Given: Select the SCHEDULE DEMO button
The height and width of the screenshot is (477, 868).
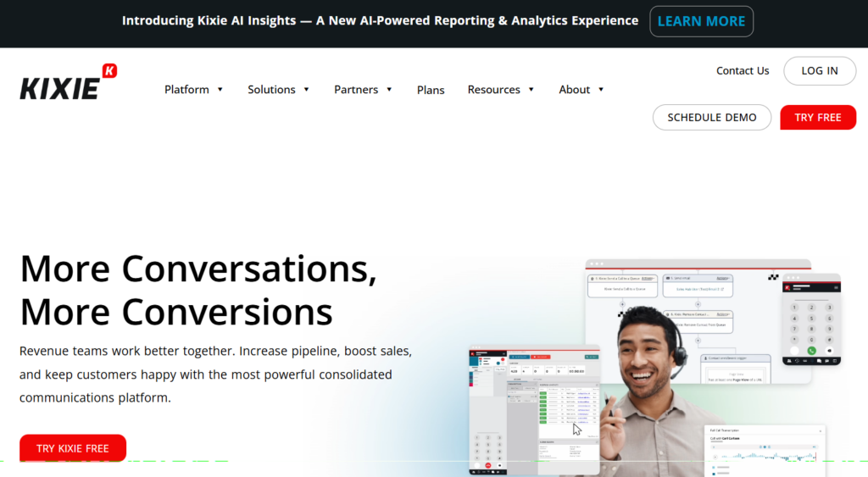Looking at the screenshot, I should [711, 118].
